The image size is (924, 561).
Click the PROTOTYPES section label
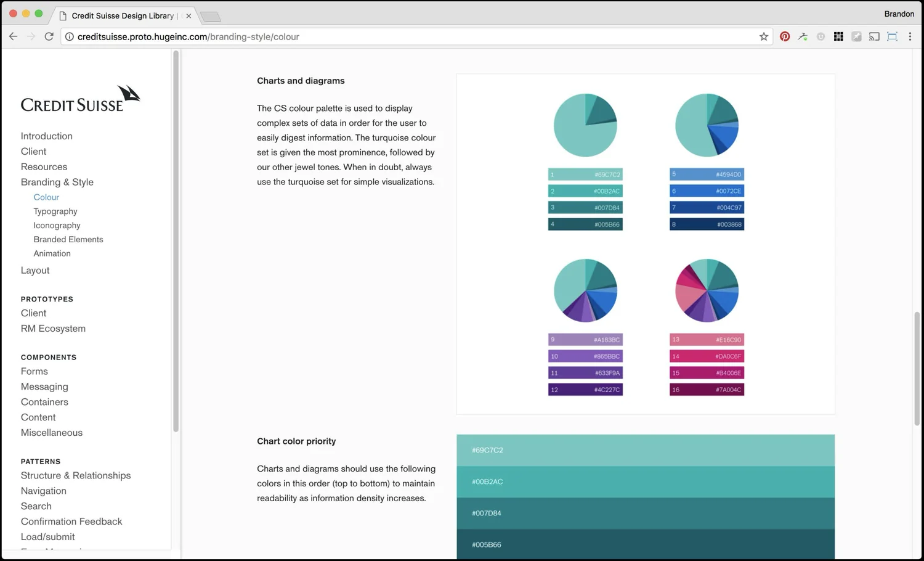[x=47, y=300]
